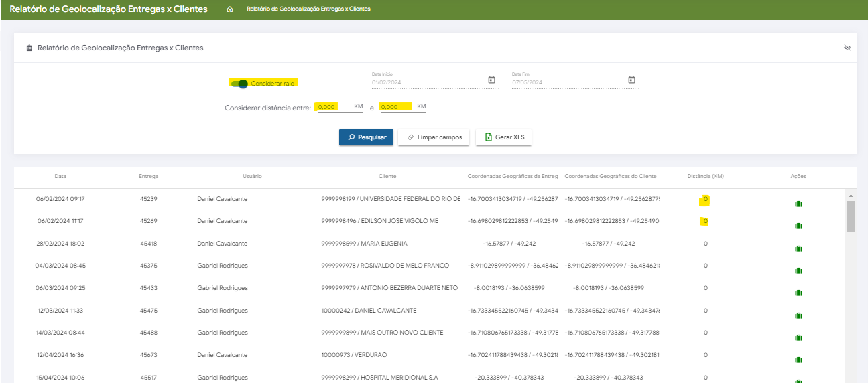The width and height of the screenshot is (868, 383).
Task: Click the home icon in the breadcrumb
Action: (230, 9)
